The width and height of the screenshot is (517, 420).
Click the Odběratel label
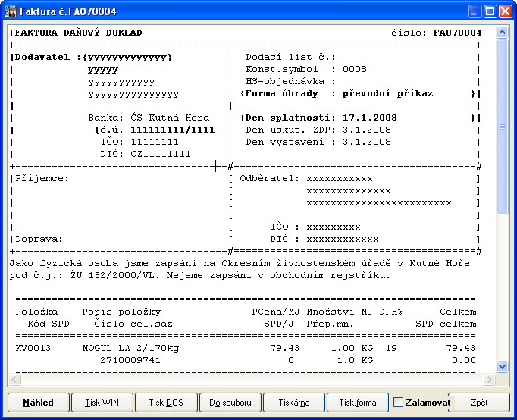[x=269, y=178]
